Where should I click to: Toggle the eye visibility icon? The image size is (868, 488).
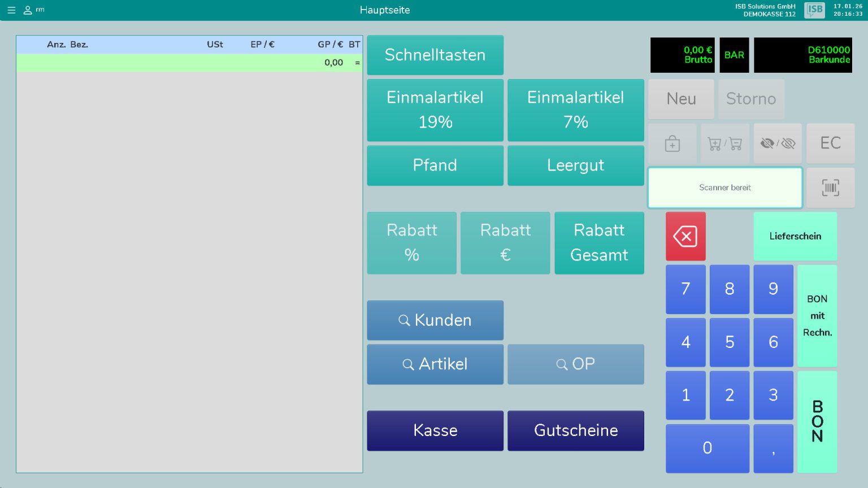[x=778, y=144]
